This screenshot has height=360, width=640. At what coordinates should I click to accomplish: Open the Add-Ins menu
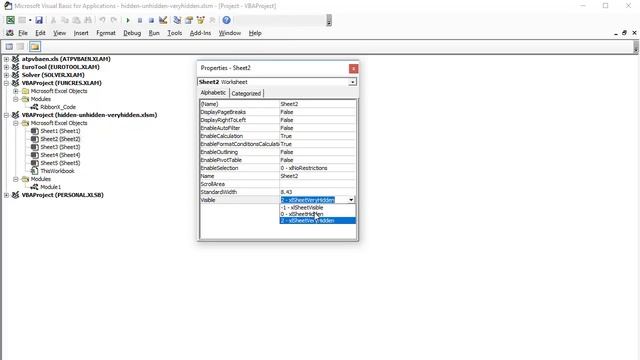(x=200, y=33)
